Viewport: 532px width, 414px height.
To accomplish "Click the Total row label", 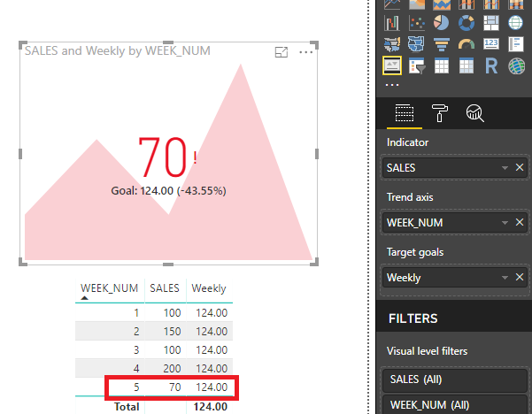I will [127, 407].
